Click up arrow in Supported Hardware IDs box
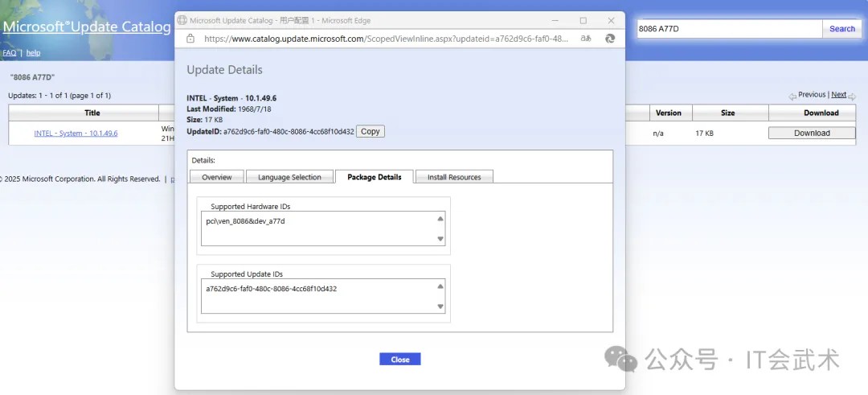This screenshot has width=868, height=395. coord(440,219)
